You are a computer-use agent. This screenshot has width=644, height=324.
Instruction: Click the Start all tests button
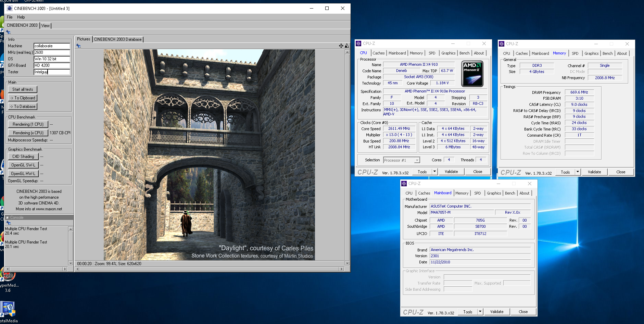point(23,89)
